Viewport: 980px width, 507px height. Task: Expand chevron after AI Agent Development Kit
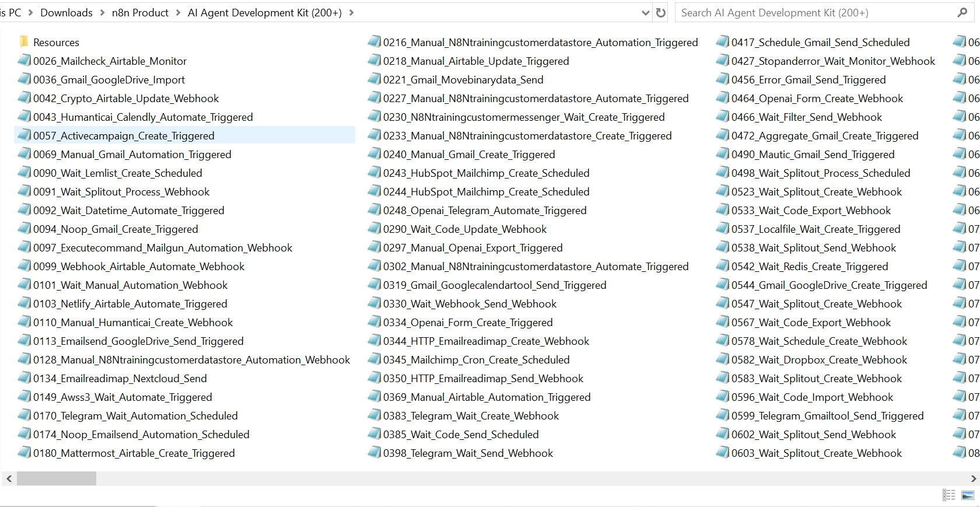pyautogui.click(x=351, y=13)
